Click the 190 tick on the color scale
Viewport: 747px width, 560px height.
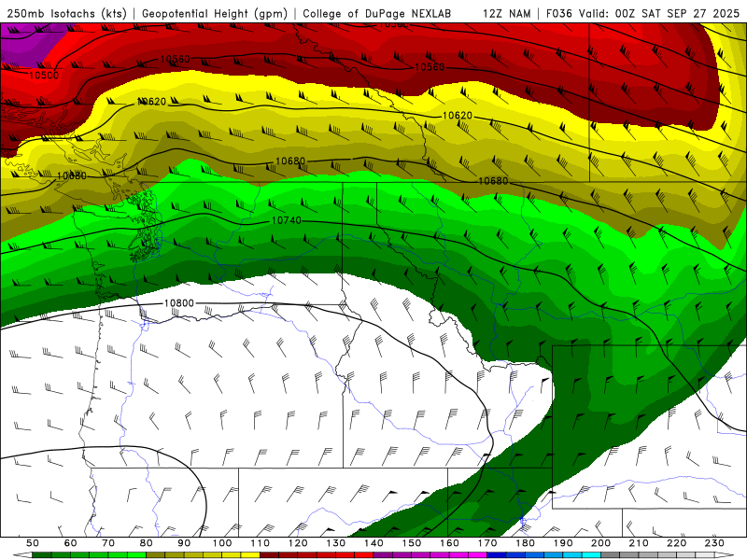coord(563,543)
